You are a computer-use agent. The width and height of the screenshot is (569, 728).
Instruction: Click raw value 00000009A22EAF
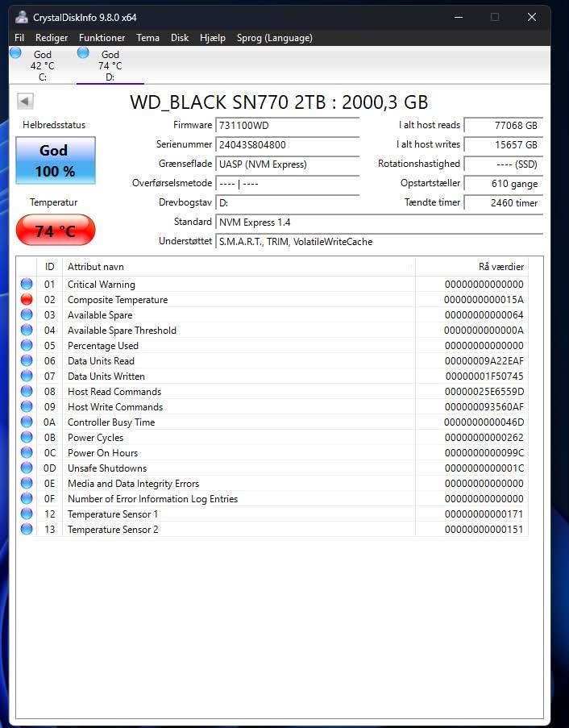(484, 360)
